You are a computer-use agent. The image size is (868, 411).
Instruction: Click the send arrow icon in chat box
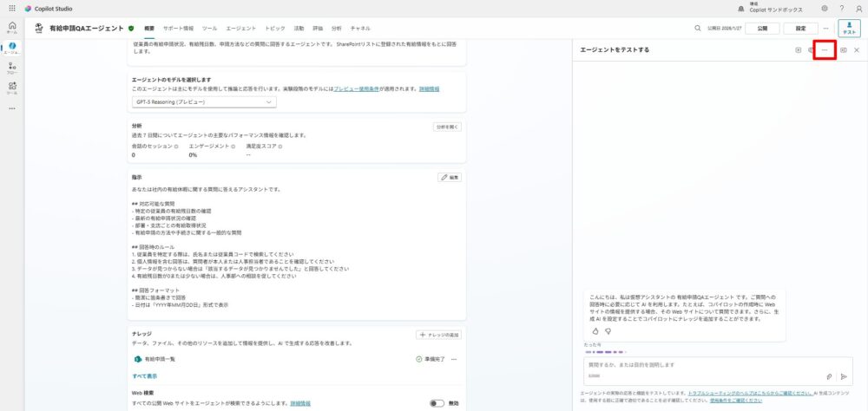pos(844,376)
